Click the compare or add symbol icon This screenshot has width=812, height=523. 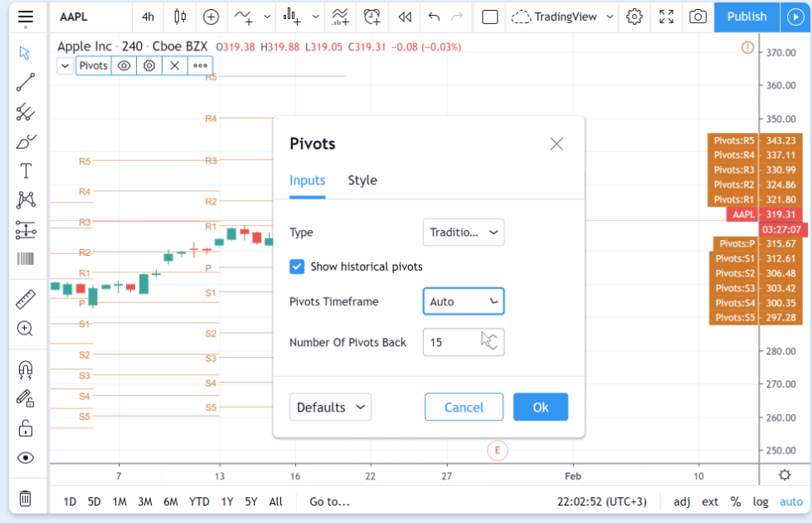pos(211,17)
